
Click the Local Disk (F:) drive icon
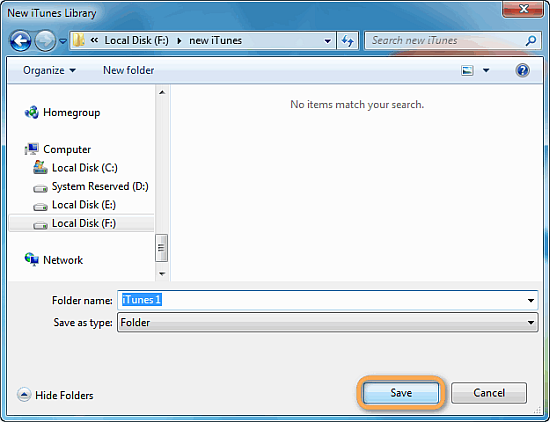(40, 225)
